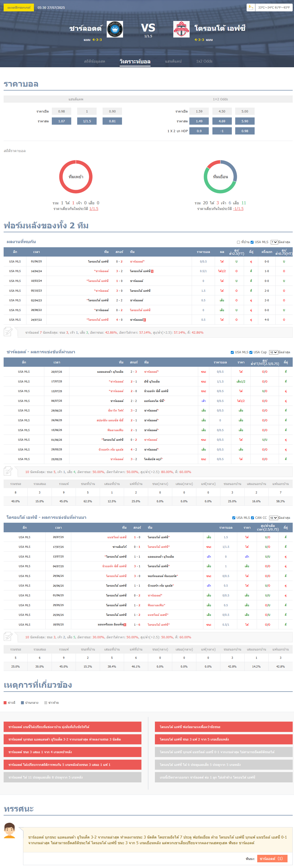Click the notes icon under Toronto results table
Screen dimensions: 294x868
coord(8,637)
